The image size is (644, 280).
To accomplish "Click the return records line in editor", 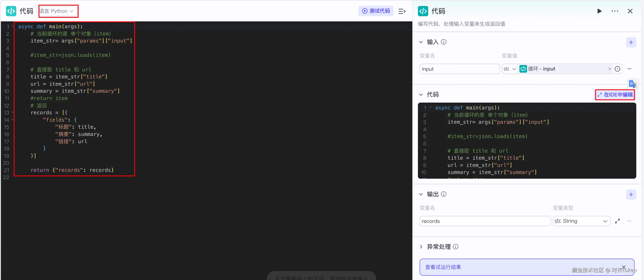I will pyautogui.click(x=72, y=170).
